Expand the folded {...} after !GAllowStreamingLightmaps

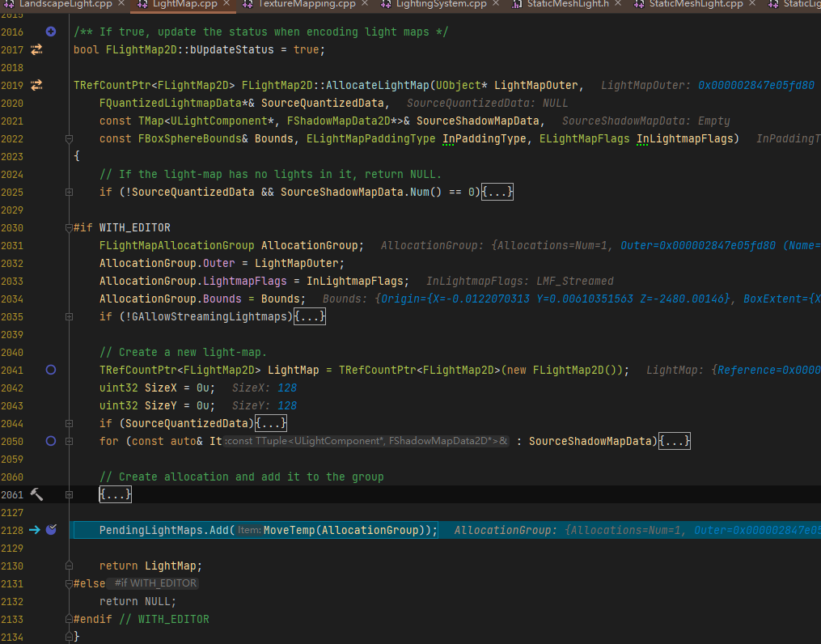coord(310,316)
